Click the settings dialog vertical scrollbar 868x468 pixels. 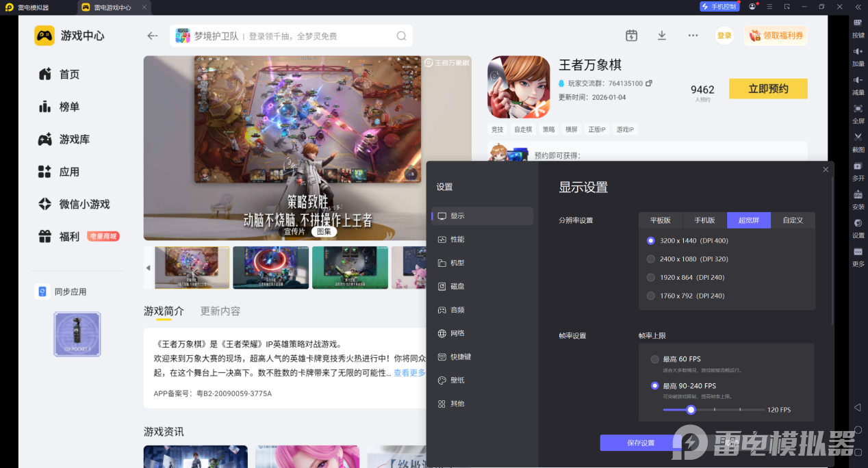point(832,252)
